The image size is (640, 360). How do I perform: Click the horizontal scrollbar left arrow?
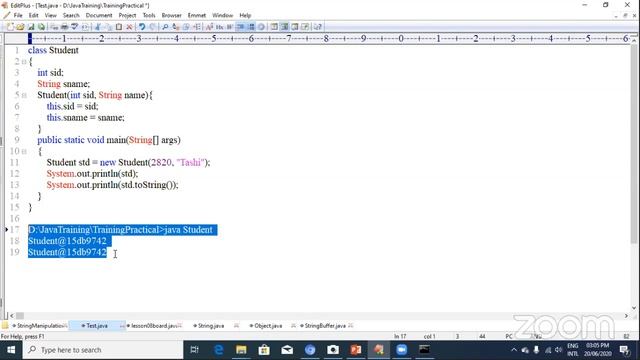(x=11, y=316)
